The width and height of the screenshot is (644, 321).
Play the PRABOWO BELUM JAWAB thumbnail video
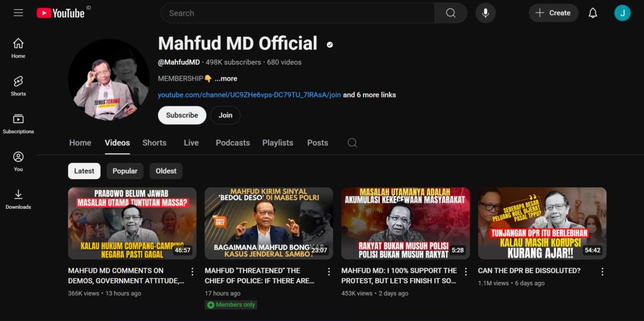(x=132, y=223)
